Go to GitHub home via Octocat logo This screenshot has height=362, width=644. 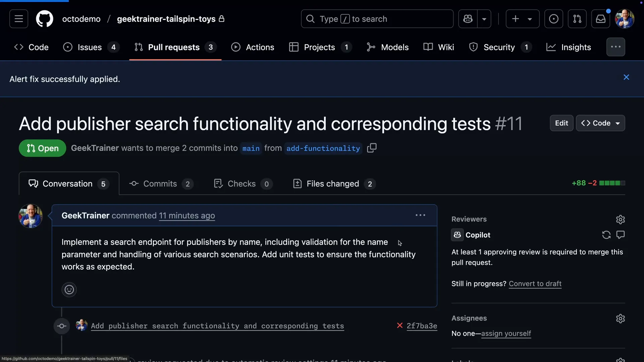click(45, 19)
